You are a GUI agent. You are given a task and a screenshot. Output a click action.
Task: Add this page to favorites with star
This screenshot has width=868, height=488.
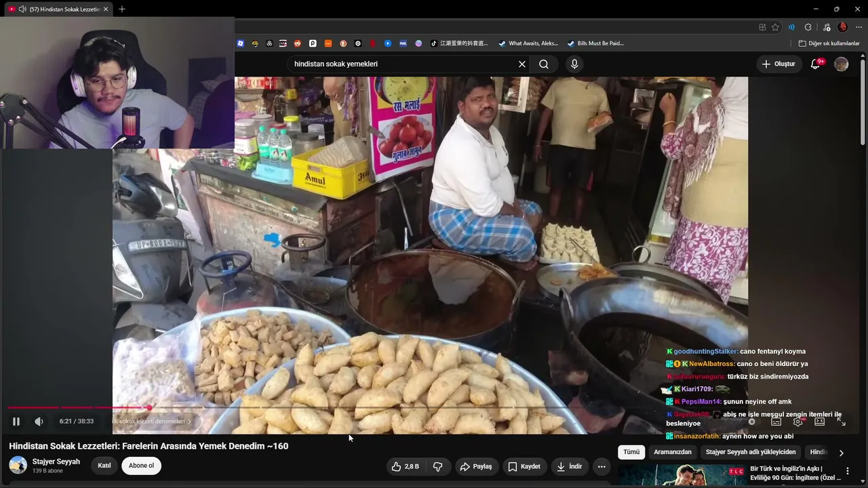click(776, 27)
